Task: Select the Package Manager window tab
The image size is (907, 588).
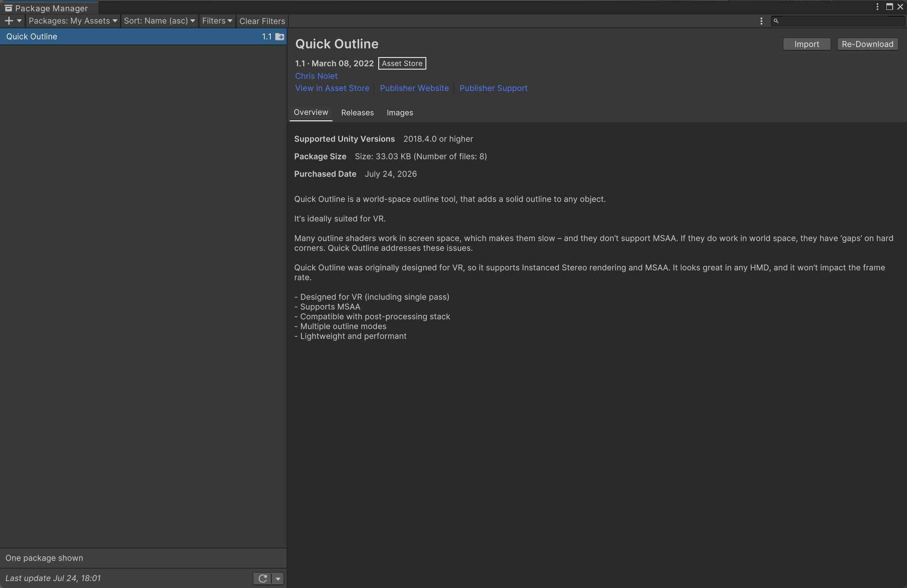Action: 49,8
